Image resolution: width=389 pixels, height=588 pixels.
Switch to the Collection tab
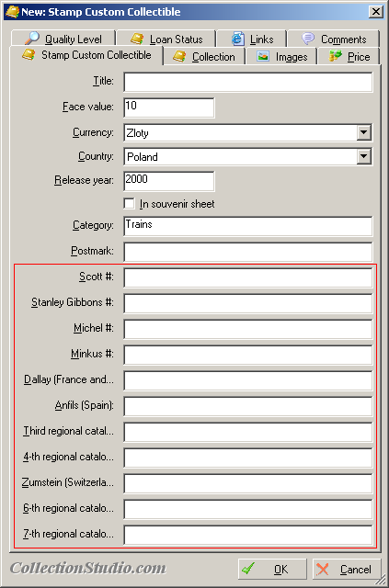(x=204, y=57)
